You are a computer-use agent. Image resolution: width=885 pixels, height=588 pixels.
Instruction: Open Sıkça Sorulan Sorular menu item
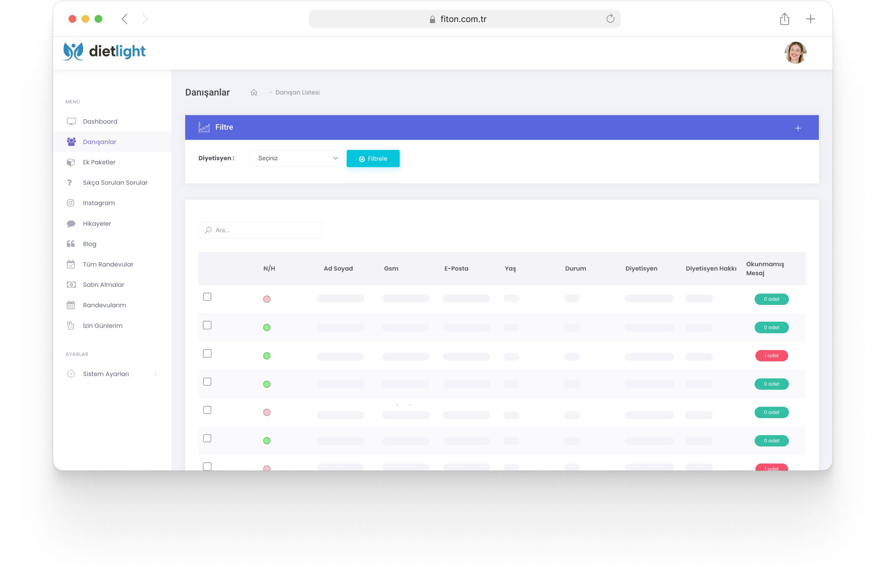coord(112,183)
